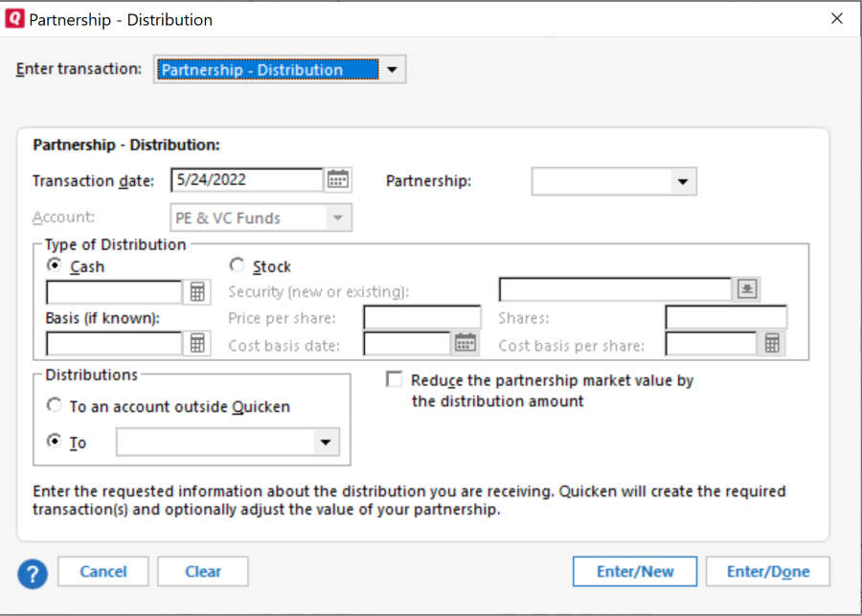Image resolution: width=862 pixels, height=616 pixels.
Task: Open the blue Help question mark icon
Action: click(33, 573)
